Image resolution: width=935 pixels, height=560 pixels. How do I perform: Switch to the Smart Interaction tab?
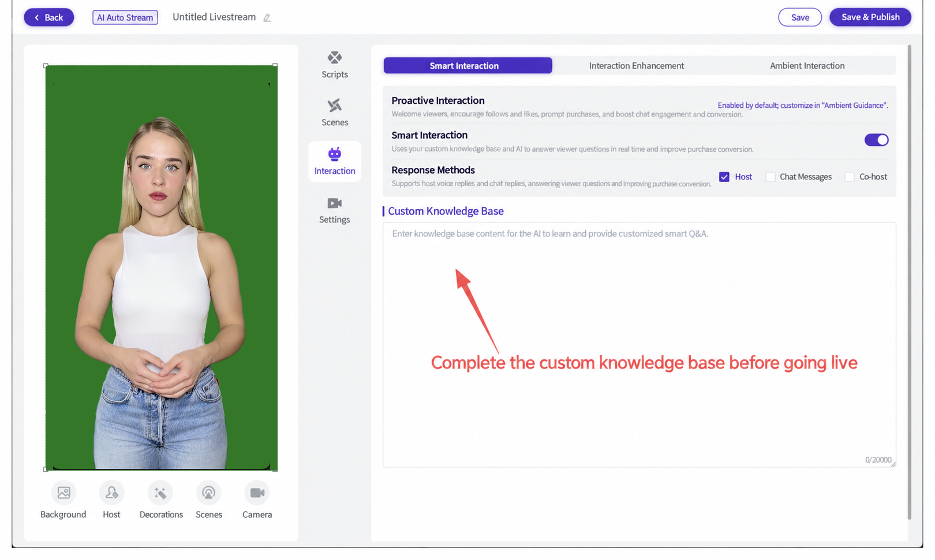[467, 66]
